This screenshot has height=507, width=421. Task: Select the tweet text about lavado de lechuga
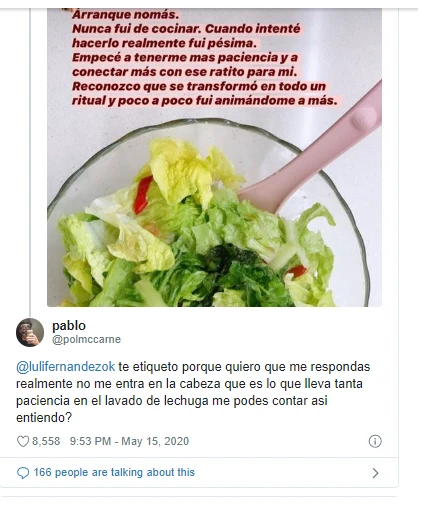[x=193, y=392]
